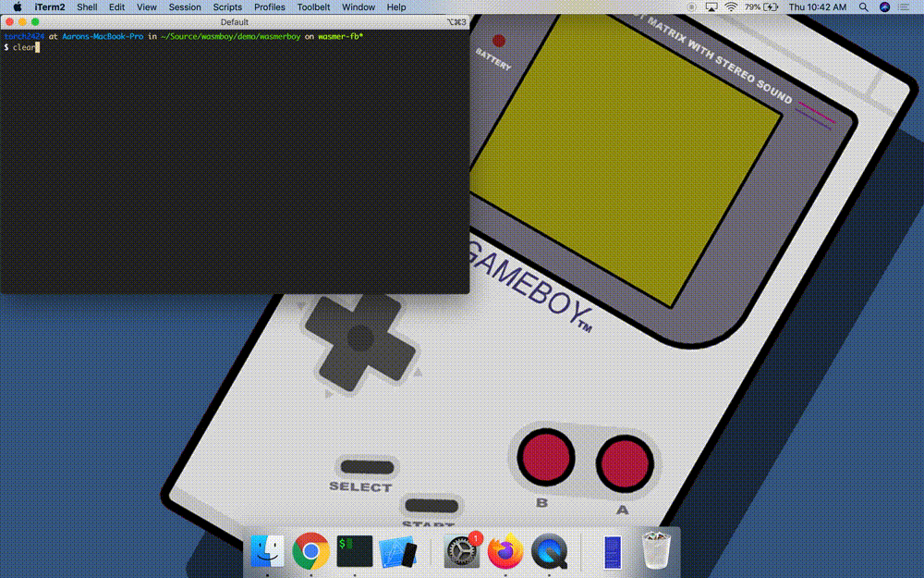This screenshot has height=578, width=924.
Task: Open the Apple menu
Action: point(17,7)
